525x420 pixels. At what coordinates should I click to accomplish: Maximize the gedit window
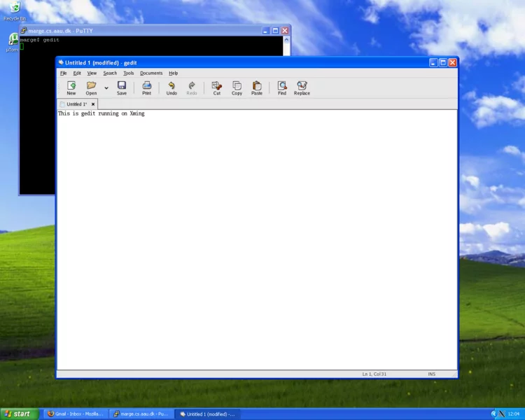[x=443, y=62]
